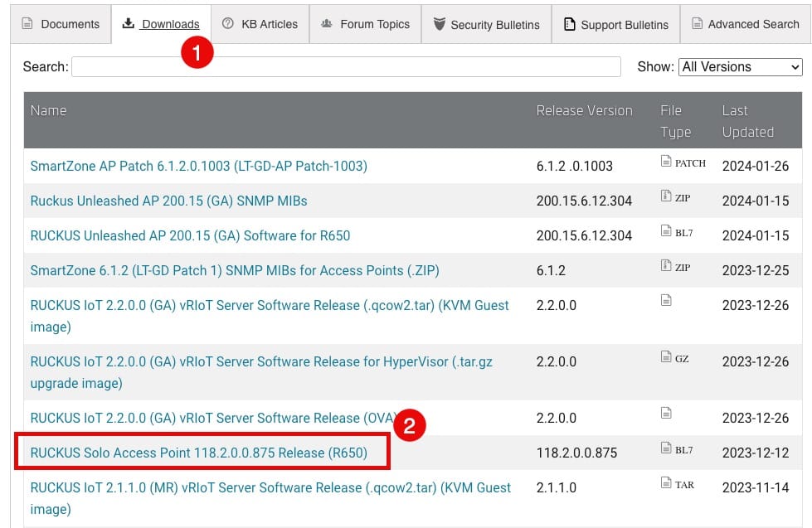Click TAR file icon in 2.1.1.0 row
The height and width of the screenshot is (528, 812).
(666, 482)
